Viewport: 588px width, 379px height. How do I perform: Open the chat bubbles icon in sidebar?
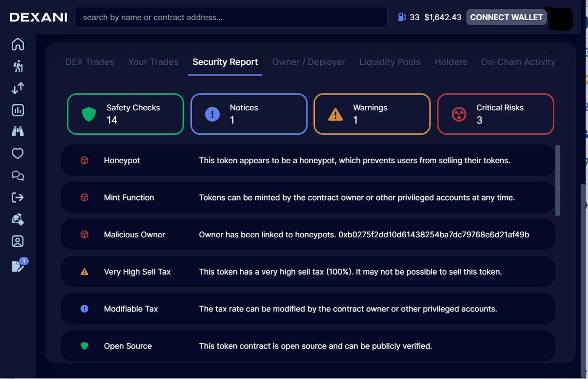(18, 176)
